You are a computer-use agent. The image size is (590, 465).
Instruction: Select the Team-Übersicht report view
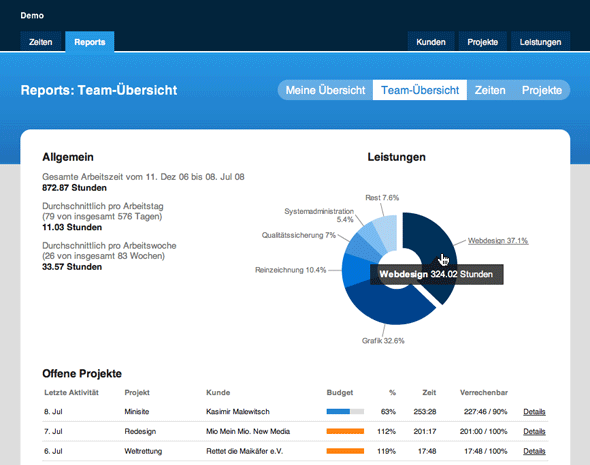click(420, 90)
